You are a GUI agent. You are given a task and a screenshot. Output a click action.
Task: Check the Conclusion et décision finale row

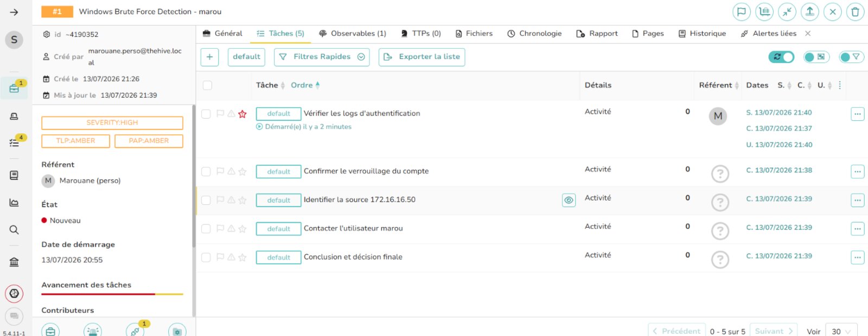pyautogui.click(x=206, y=257)
